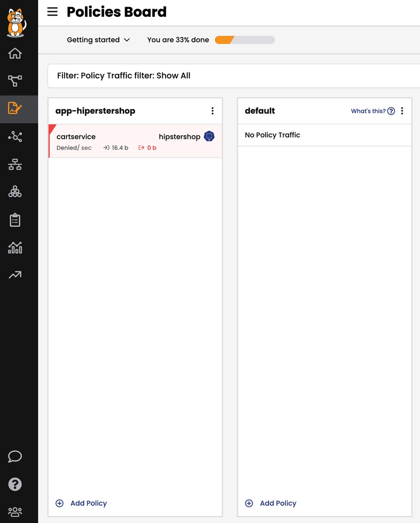The width and height of the screenshot is (420, 523).
Task: Open the service graph flow icon
Action: click(15, 81)
